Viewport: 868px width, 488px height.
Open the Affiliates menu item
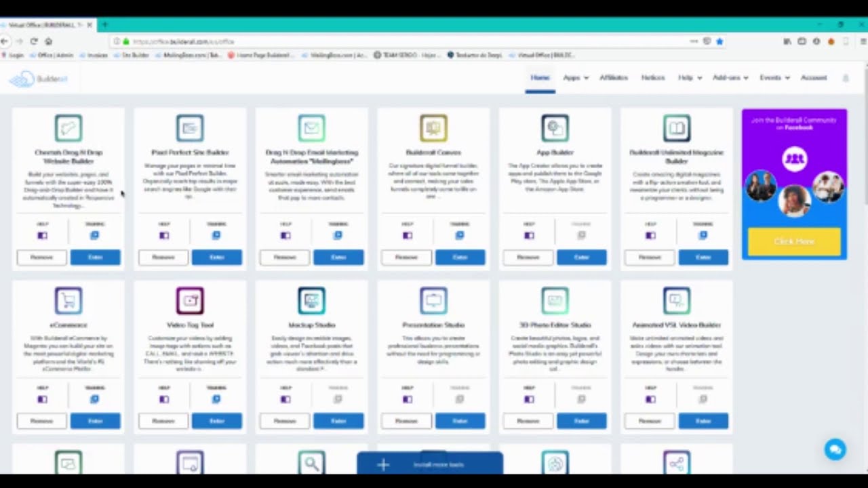[614, 78]
